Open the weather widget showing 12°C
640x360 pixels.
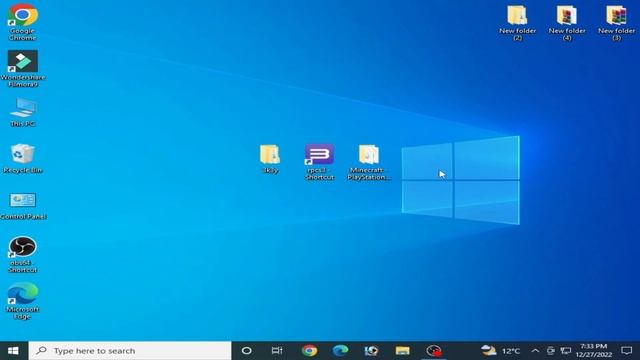click(500, 351)
